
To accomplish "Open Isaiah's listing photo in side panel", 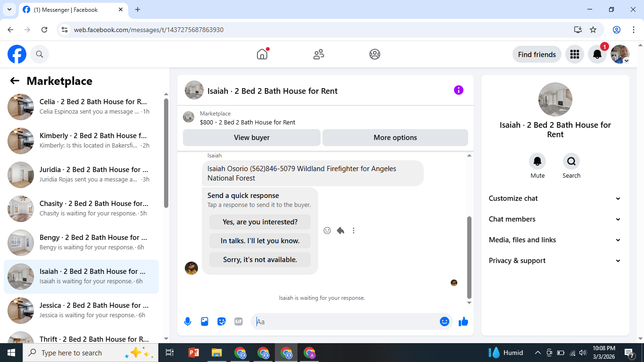I will [555, 99].
